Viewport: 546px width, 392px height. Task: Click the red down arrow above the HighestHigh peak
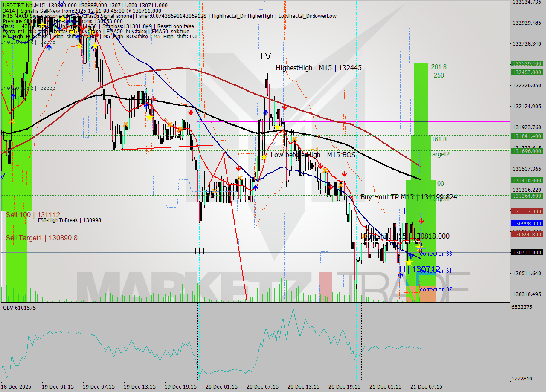tap(284, 108)
